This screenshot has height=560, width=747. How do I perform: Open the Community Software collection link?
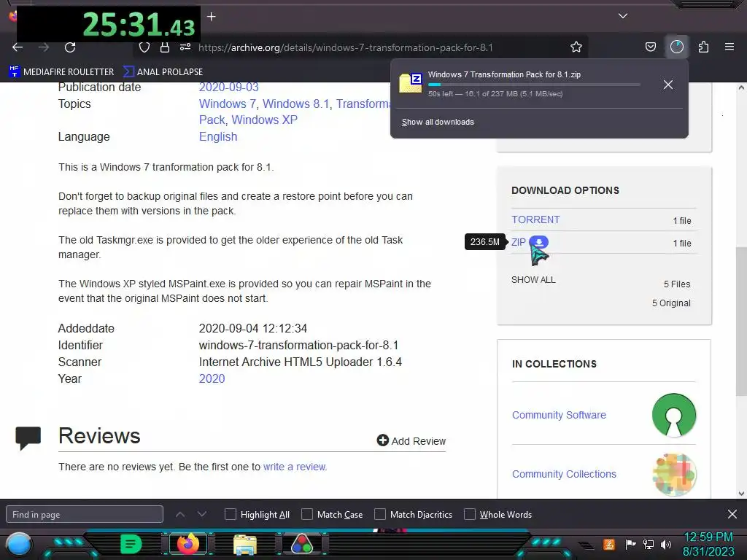559,415
